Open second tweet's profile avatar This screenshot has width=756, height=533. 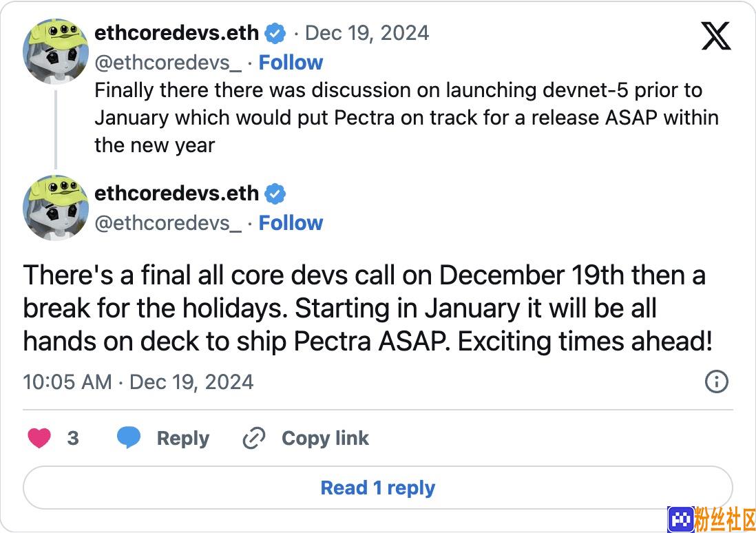coord(56,207)
